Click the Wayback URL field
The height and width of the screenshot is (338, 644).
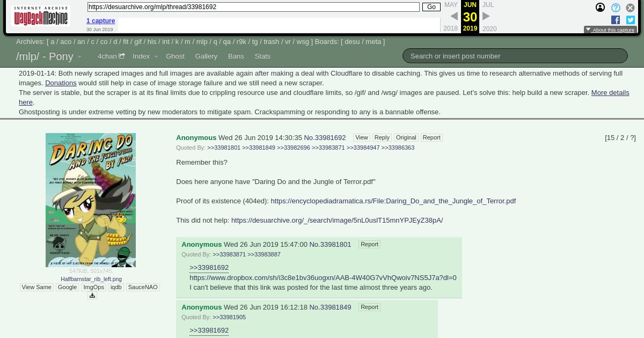point(253,7)
